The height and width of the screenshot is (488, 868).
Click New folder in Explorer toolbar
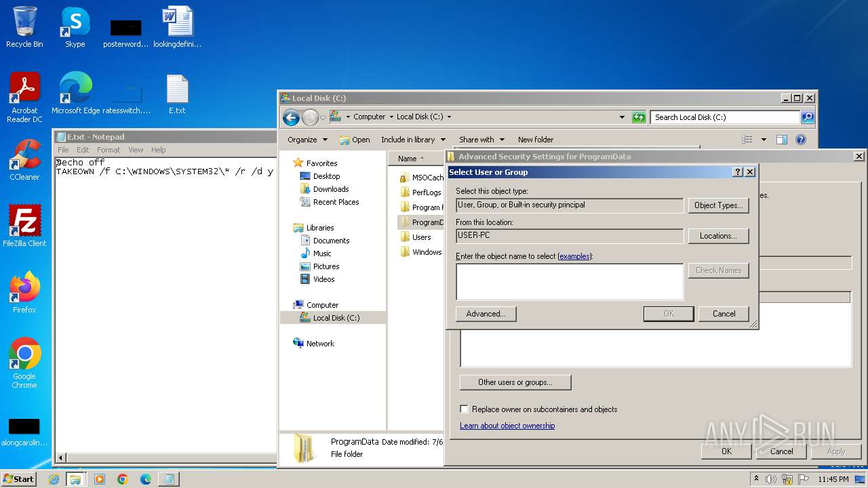click(x=536, y=140)
